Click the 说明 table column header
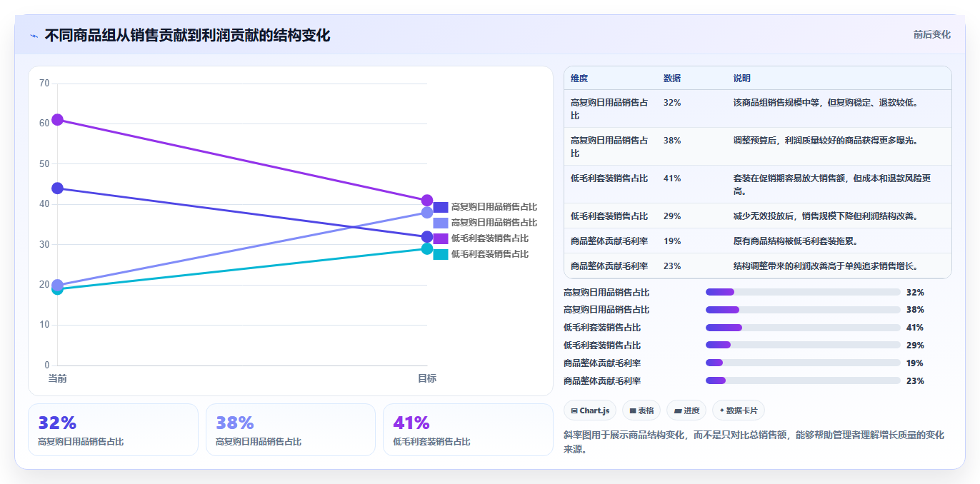 pos(742,78)
